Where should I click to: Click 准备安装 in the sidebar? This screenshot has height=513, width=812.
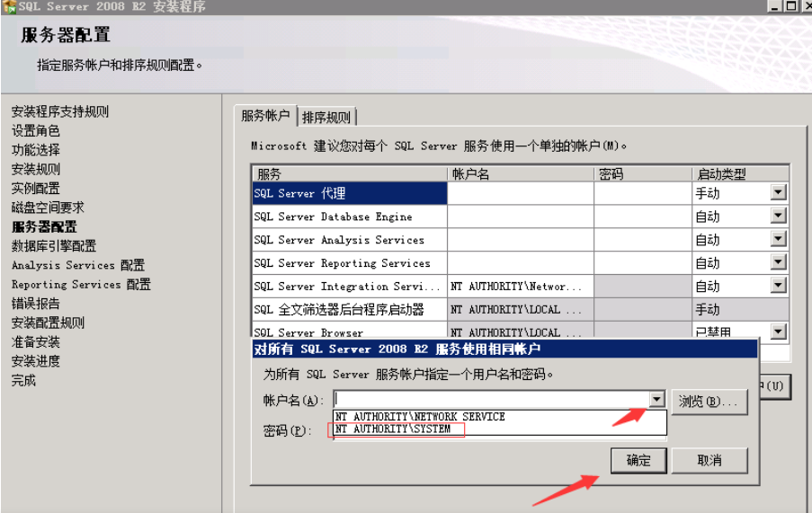(36, 341)
